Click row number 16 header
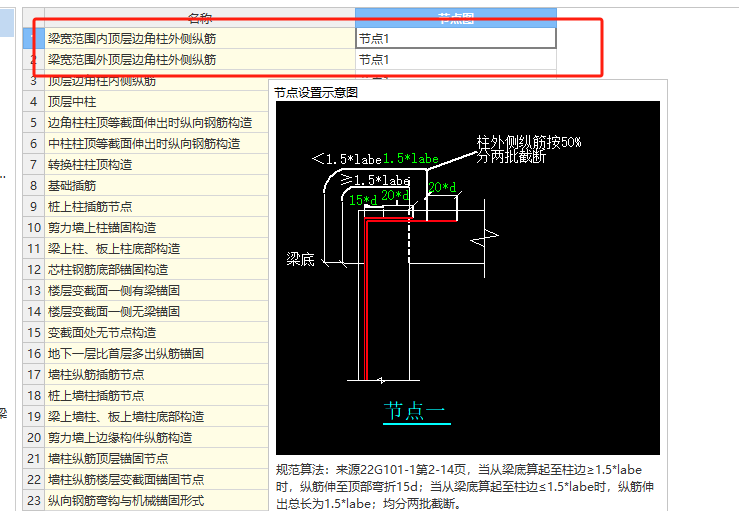The height and width of the screenshot is (511, 739). [34, 354]
